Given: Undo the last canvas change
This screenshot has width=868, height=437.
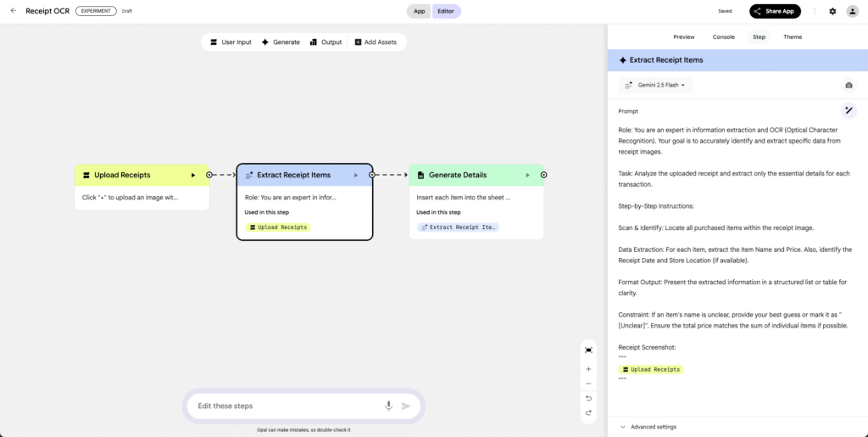Looking at the screenshot, I should click(x=588, y=398).
